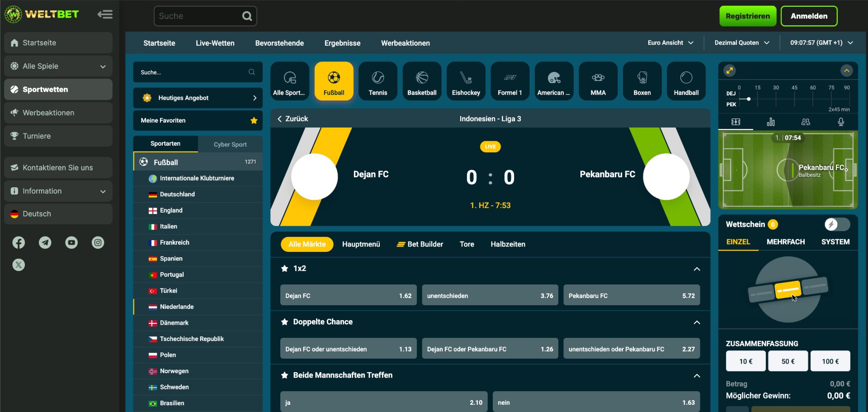Open the match lineups people icon
This screenshot has height=412, width=868.
click(806, 122)
